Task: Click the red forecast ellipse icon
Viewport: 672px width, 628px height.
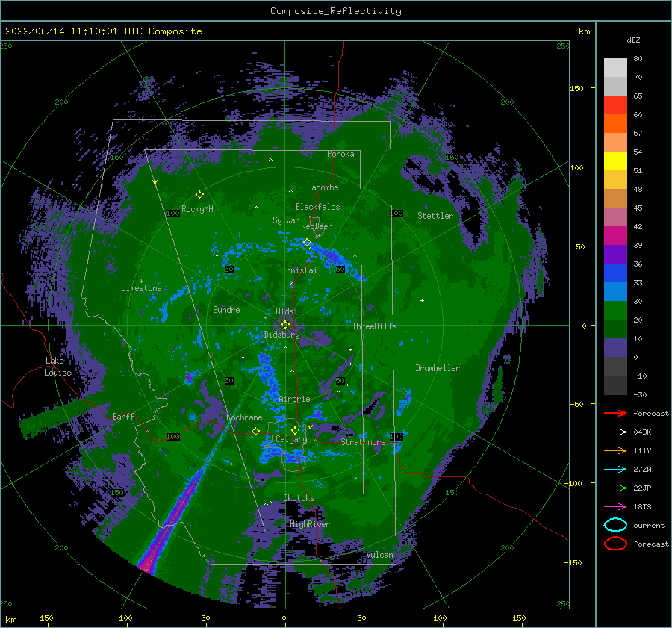Action: 615,544
